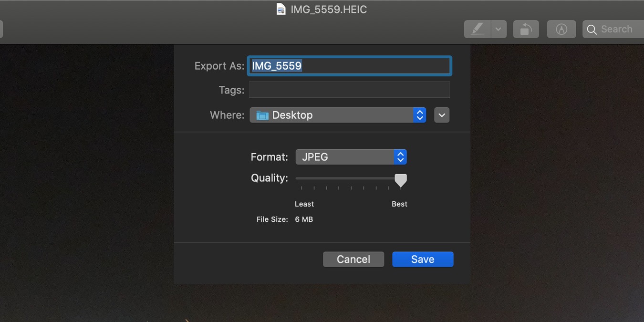
Task: Click the Quality slider handle near Best
Action: pos(400,180)
